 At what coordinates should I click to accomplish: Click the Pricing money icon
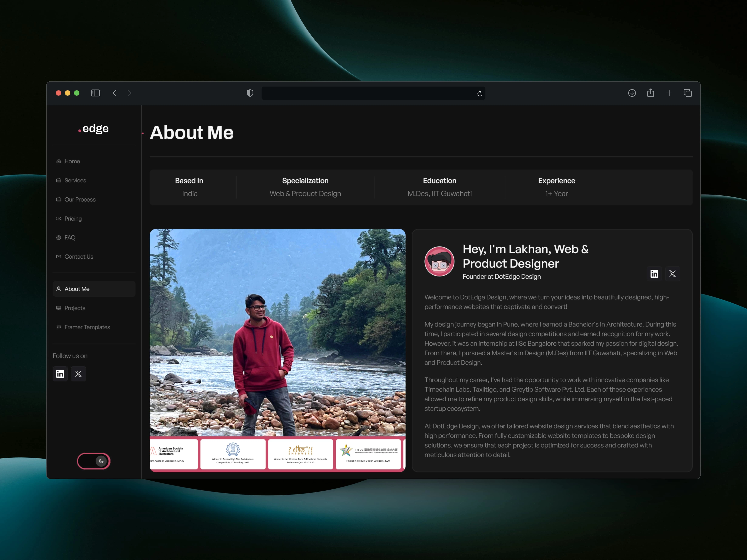point(58,218)
